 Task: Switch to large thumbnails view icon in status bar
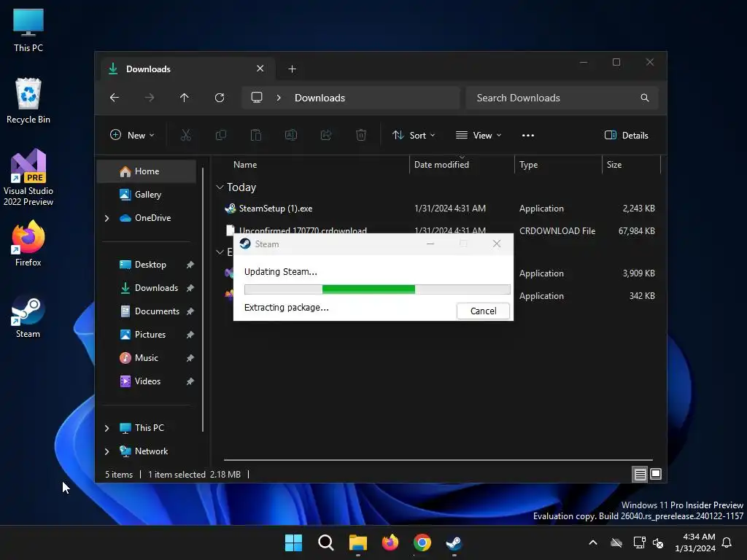pos(656,474)
